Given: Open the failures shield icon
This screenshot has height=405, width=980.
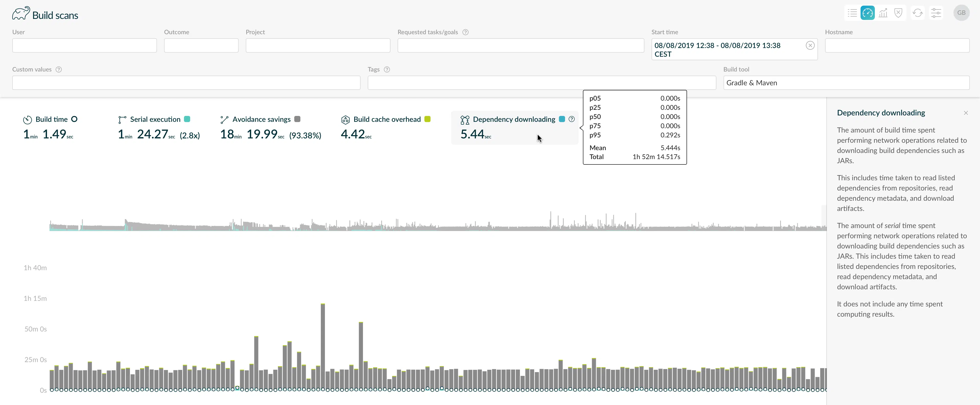Looking at the screenshot, I should click(898, 13).
